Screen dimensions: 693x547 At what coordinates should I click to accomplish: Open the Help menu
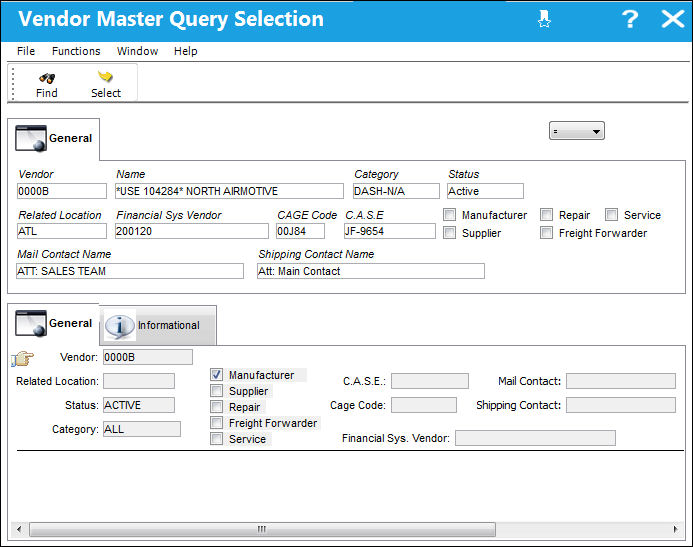tap(186, 51)
